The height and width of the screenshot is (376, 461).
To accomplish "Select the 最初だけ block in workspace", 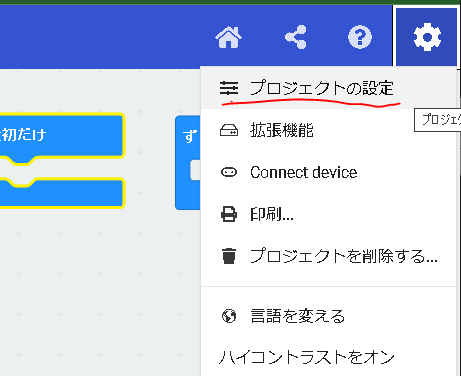I will (x=62, y=136).
